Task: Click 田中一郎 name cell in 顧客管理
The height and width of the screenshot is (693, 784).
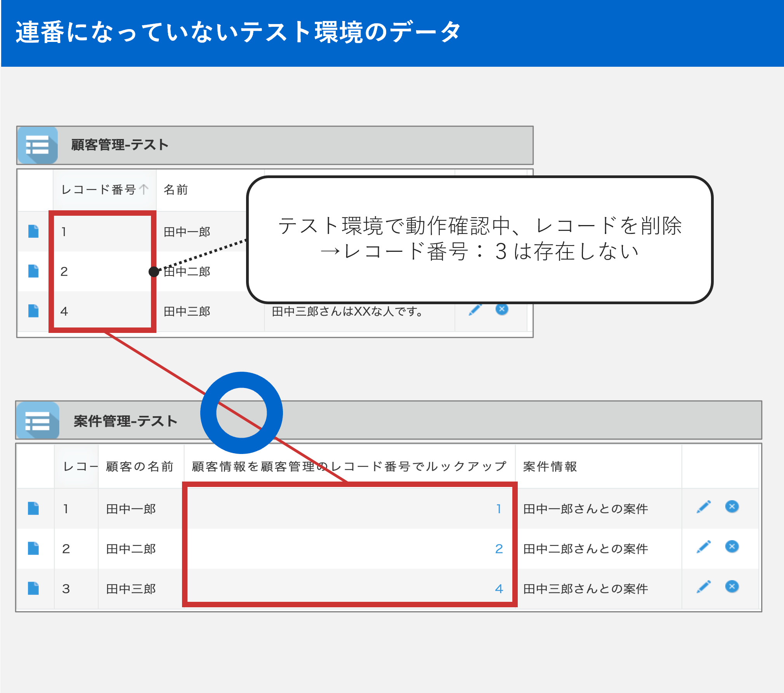Action: tap(187, 232)
